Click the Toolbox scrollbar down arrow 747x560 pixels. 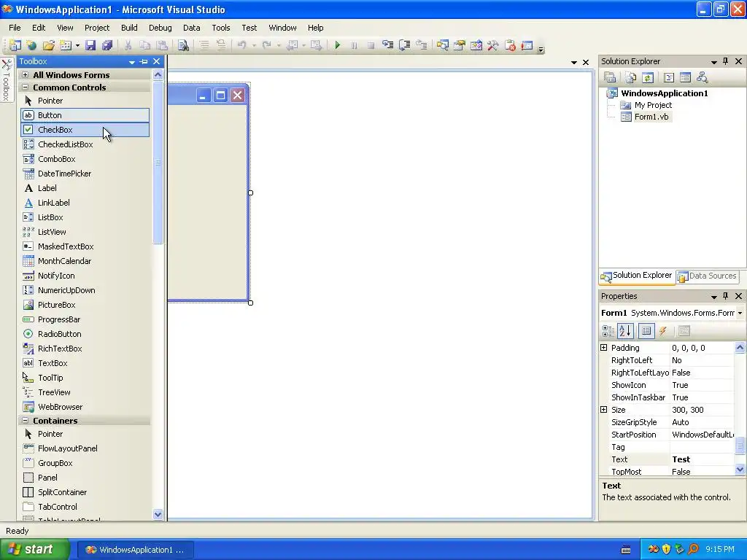[x=158, y=514]
